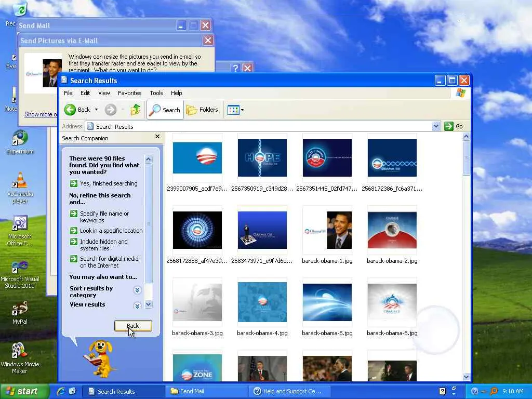
Task: Click the Search Companion scroll up arrow
Action: pos(148,159)
